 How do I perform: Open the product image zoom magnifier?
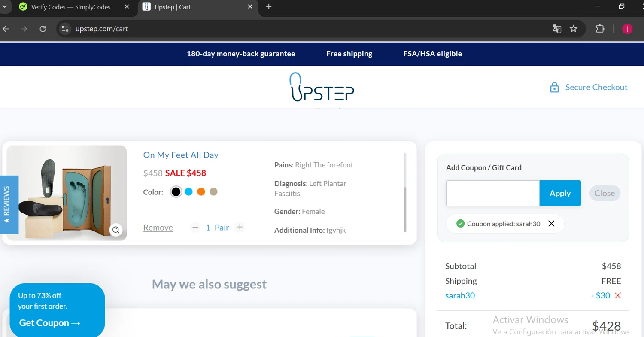pyautogui.click(x=116, y=230)
